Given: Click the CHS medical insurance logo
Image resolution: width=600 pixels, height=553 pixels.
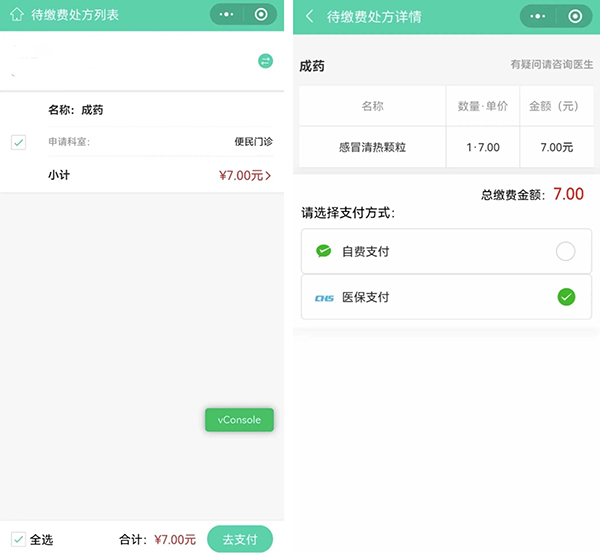Looking at the screenshot, I should pyautogui.click(x=323, y=297).
